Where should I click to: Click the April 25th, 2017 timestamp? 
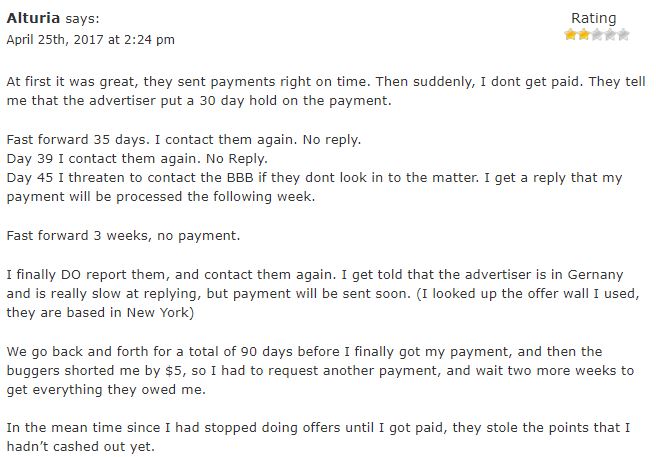[x=91, y=40]
